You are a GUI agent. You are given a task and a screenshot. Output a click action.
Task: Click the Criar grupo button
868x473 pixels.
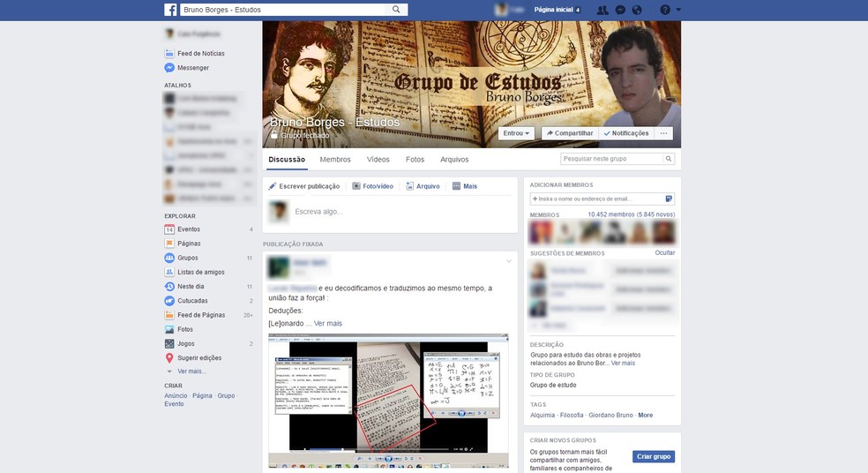(x=654, y=456)
